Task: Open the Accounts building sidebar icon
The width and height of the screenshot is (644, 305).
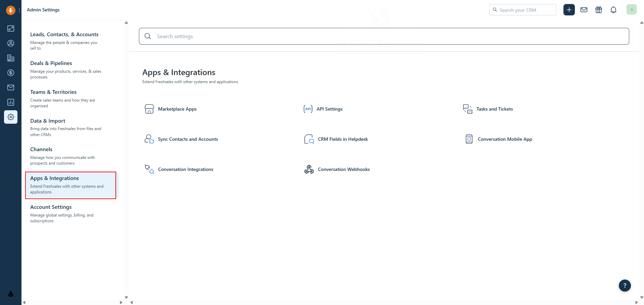Action: [11, 58]
